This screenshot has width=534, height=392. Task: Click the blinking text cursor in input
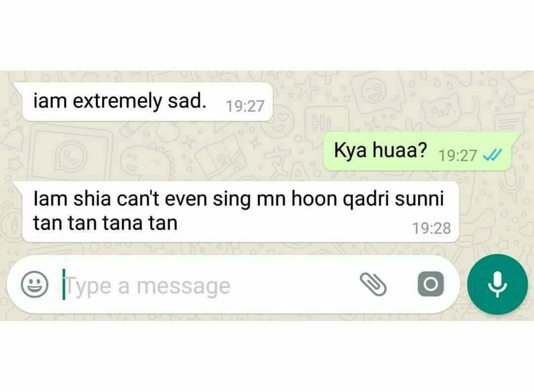pos(64,284)
